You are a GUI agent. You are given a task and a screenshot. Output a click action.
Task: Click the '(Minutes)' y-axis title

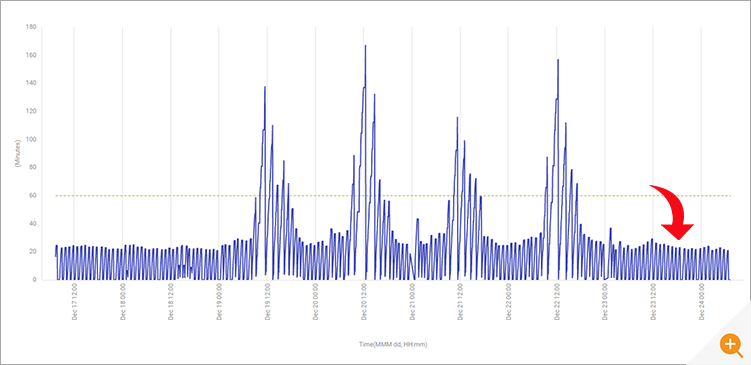click(x=17, y=153)
